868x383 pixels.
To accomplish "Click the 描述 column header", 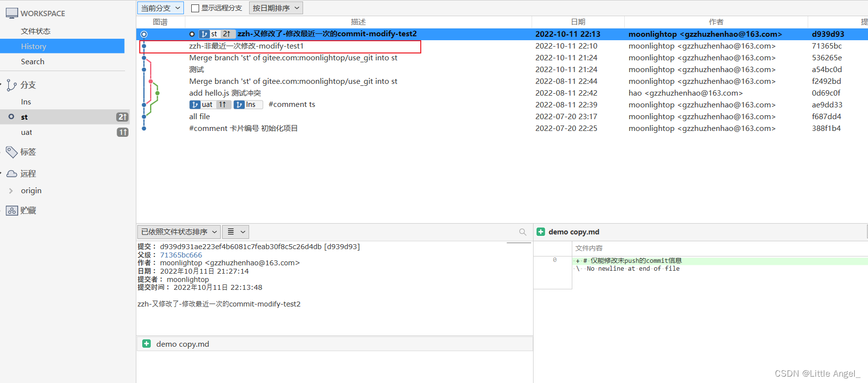I will click(358, 22).
